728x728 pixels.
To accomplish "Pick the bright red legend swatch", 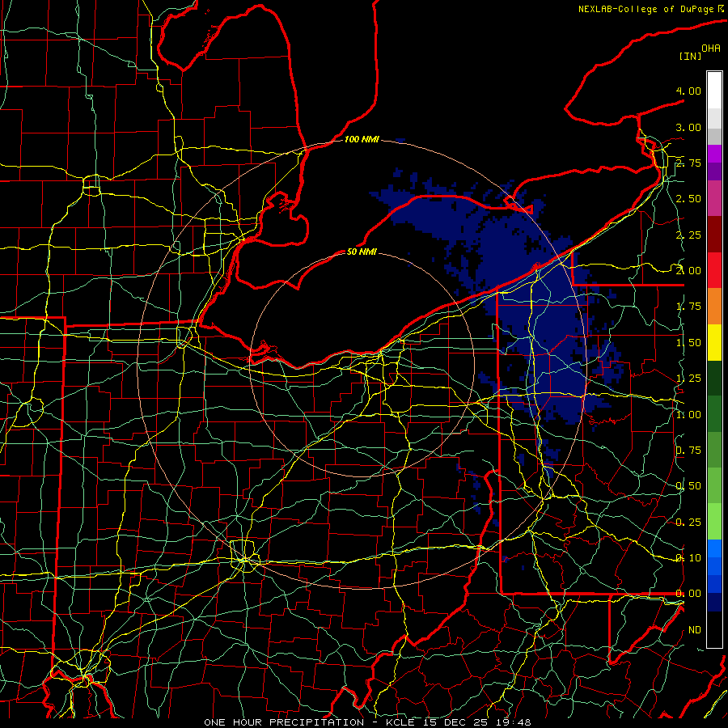I will (x=714, y=270).
